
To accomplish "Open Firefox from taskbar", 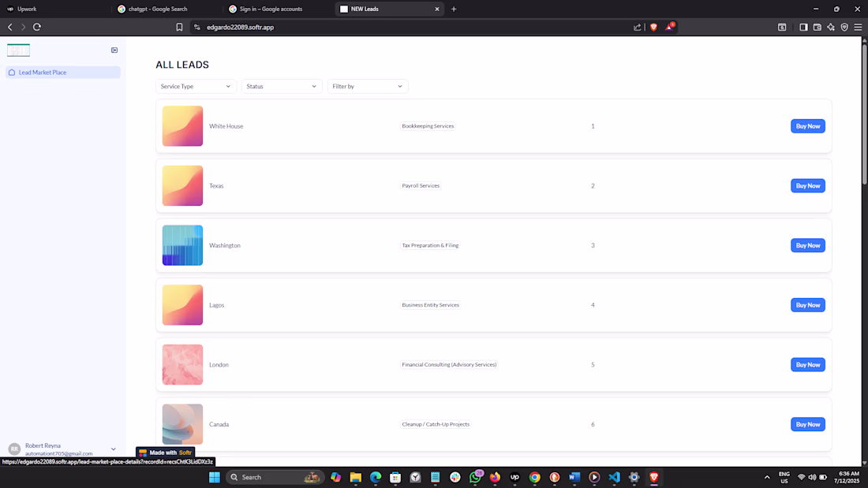I will click(x=495, y=477).
